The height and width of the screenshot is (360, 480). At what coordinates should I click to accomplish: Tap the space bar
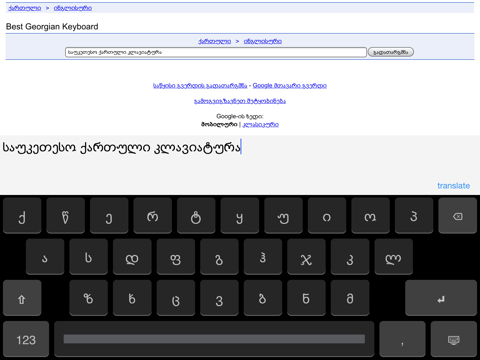(214, 339)
